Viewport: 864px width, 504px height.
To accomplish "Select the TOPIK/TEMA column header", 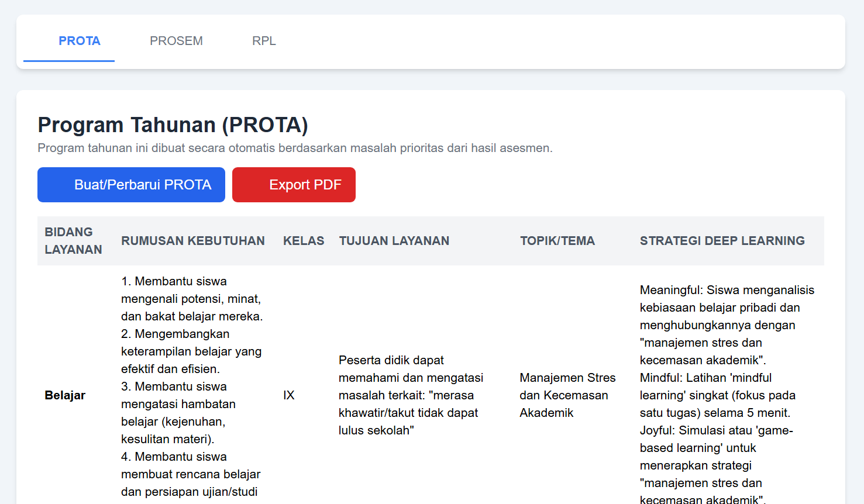I will (557, 240).
